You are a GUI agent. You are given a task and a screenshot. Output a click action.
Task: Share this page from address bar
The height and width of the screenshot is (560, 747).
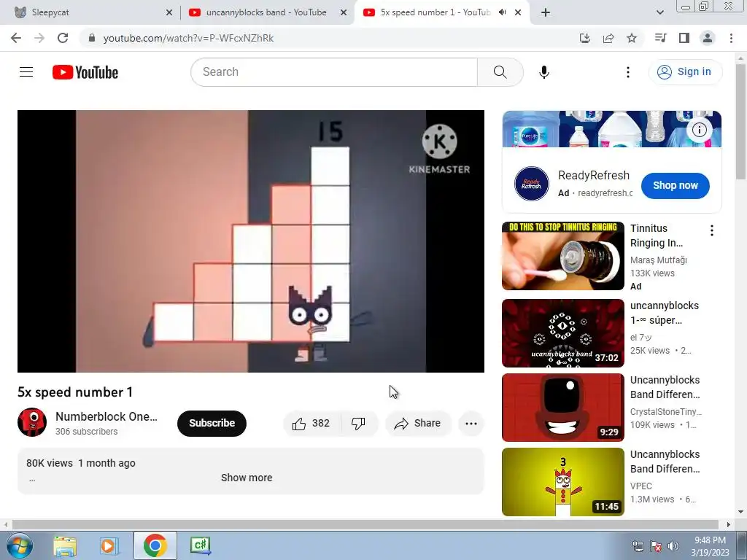pos(608,38)
